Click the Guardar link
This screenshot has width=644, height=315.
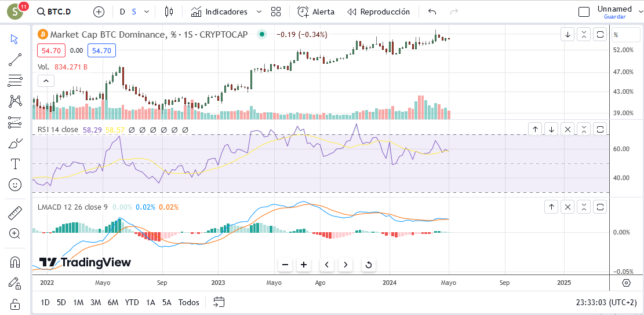(614, 17)
